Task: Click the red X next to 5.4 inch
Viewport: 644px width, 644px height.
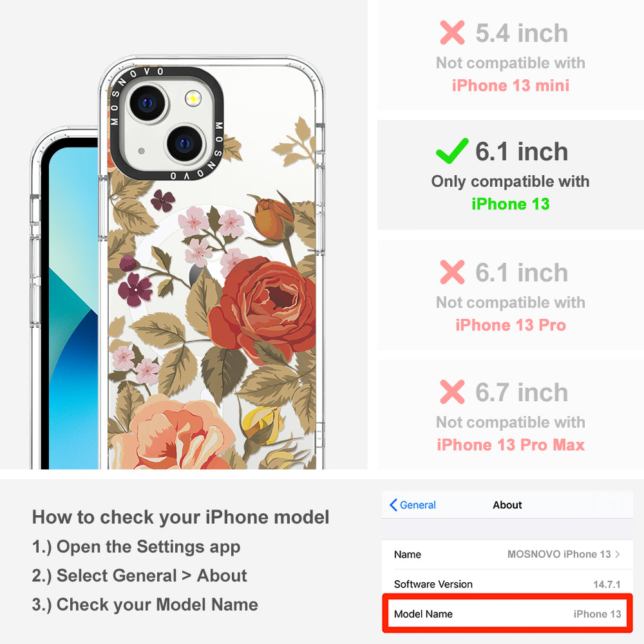Action: pos(452,32)
